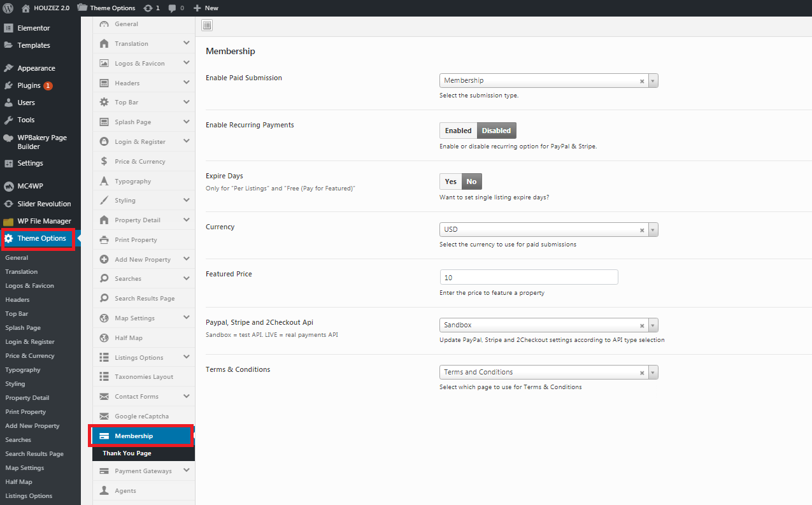Open Listings Options sidebar submenu link
This screenshot has height=505, width=812.
click(x=29, y=496)
